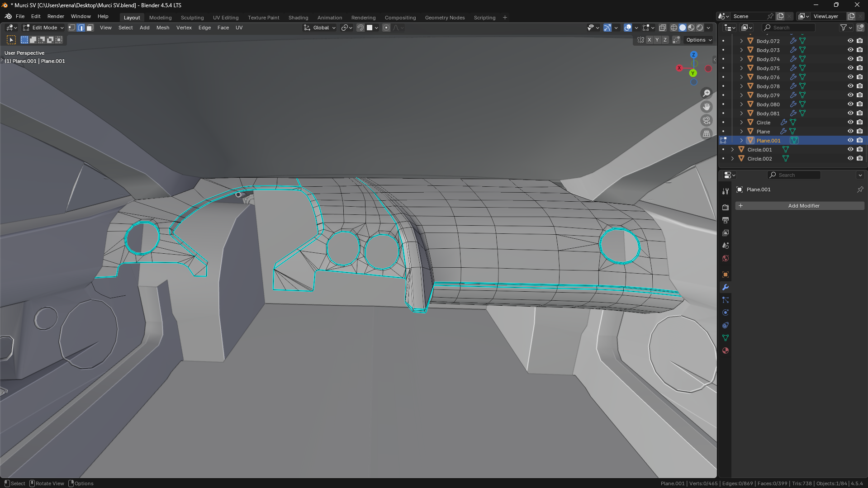Switch to vertex select mode
The width and height of the screenshot is (868, 488).
pyautogui.click(x=72, y=28)
